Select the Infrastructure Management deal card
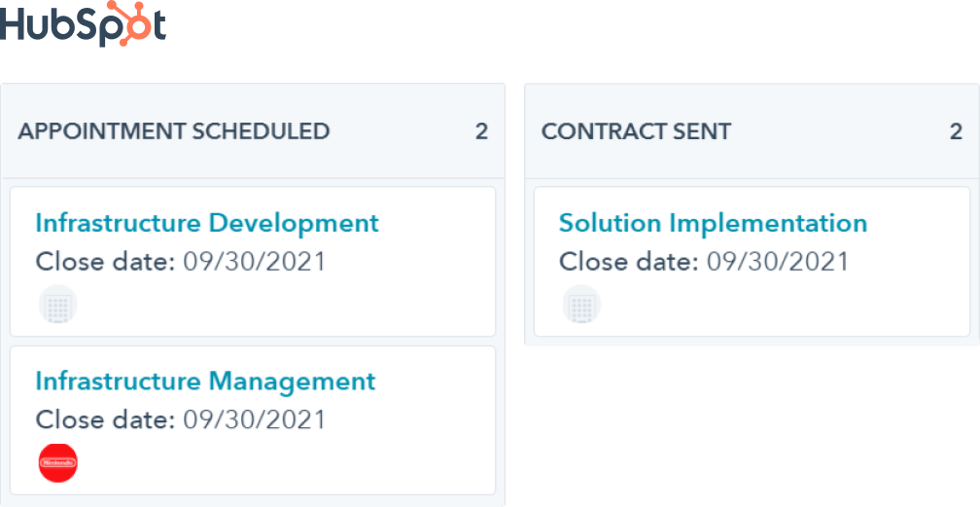Screen dimensions: 980x507 click(253, 420)
